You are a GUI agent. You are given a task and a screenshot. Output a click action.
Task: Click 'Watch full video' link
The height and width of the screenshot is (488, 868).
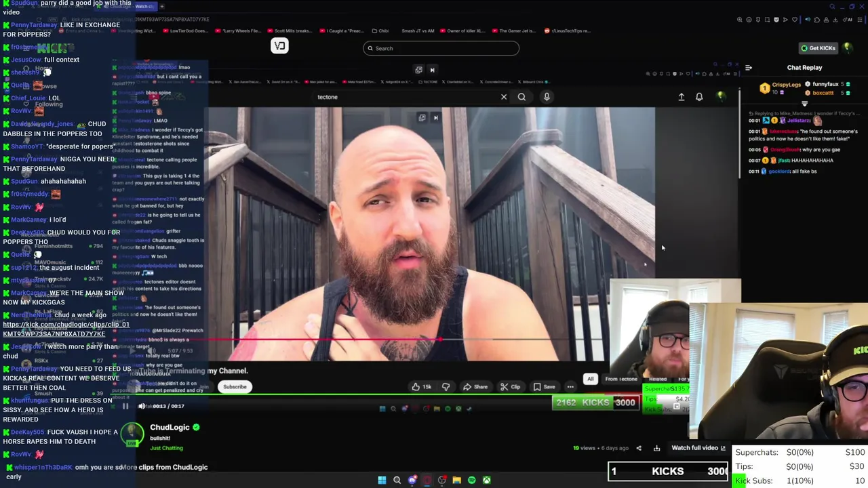(x=698, y=448)
